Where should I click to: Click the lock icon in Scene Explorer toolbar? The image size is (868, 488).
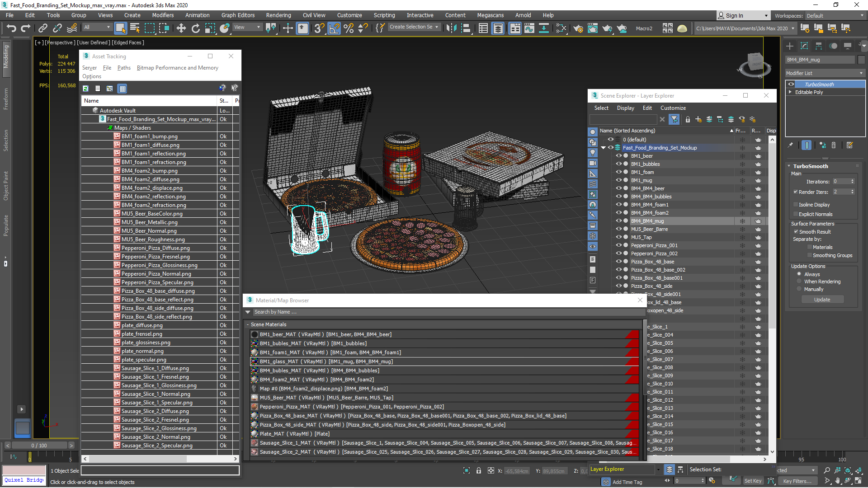pyautogui.click(x=688, y=119)
